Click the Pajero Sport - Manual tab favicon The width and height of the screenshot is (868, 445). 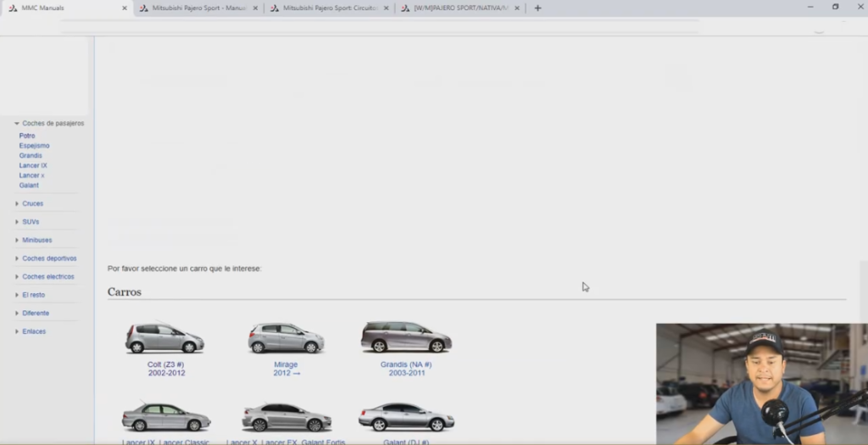click(143, 8)
